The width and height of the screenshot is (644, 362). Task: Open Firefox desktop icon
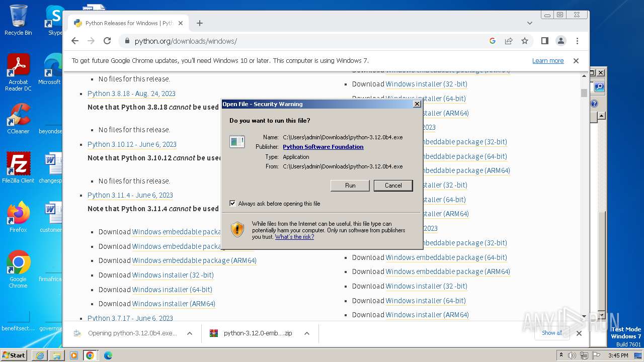click(18, 217)
